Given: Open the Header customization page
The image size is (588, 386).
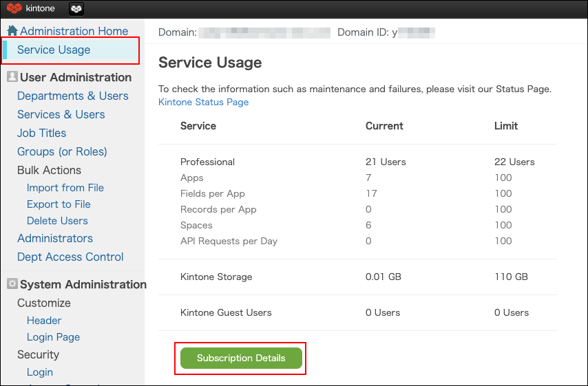Looking at the screenshot, I should click(44, 321).
